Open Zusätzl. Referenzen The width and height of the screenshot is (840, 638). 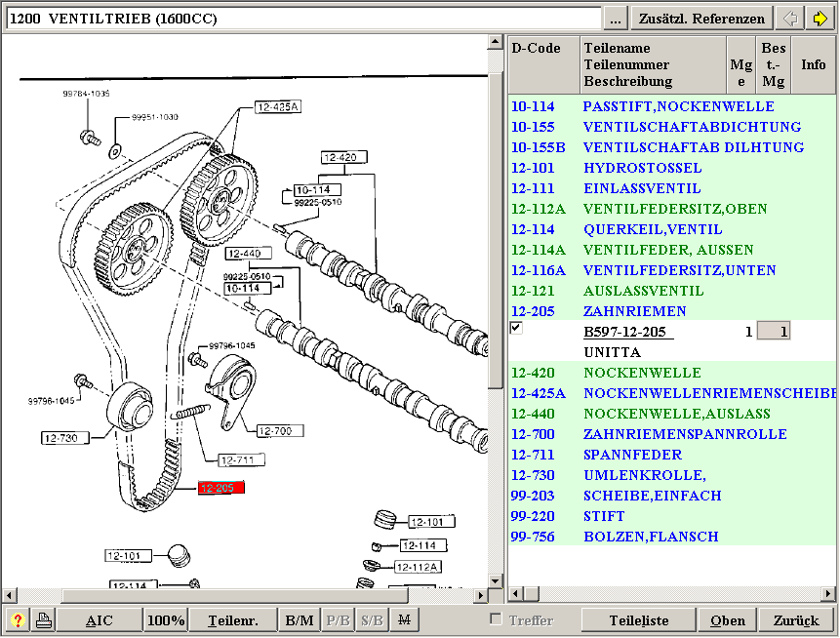point(702,19)
